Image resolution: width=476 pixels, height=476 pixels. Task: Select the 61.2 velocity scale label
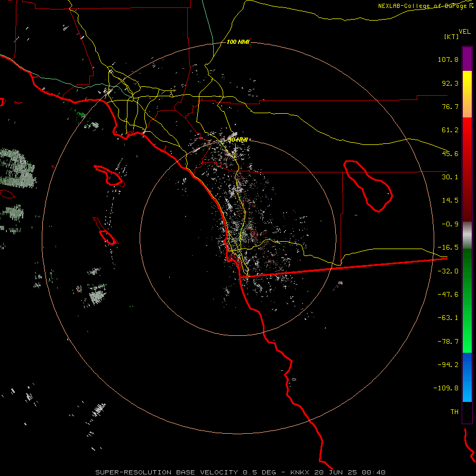[450, 130]
